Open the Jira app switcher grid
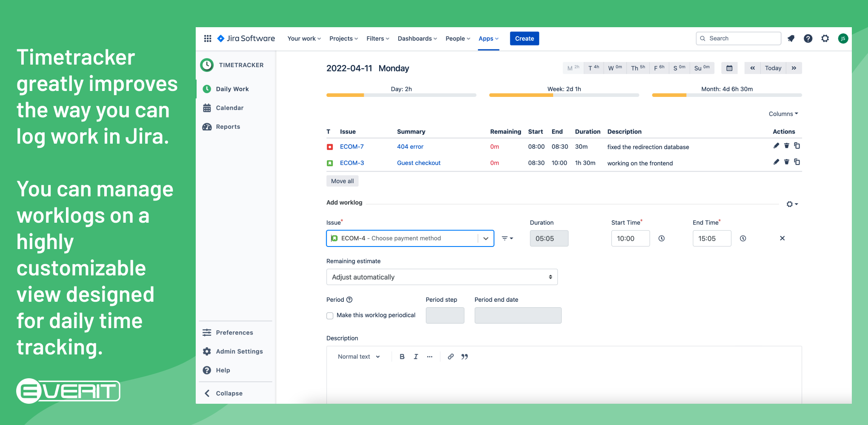The image size is (868, 425). coord(208,39)
